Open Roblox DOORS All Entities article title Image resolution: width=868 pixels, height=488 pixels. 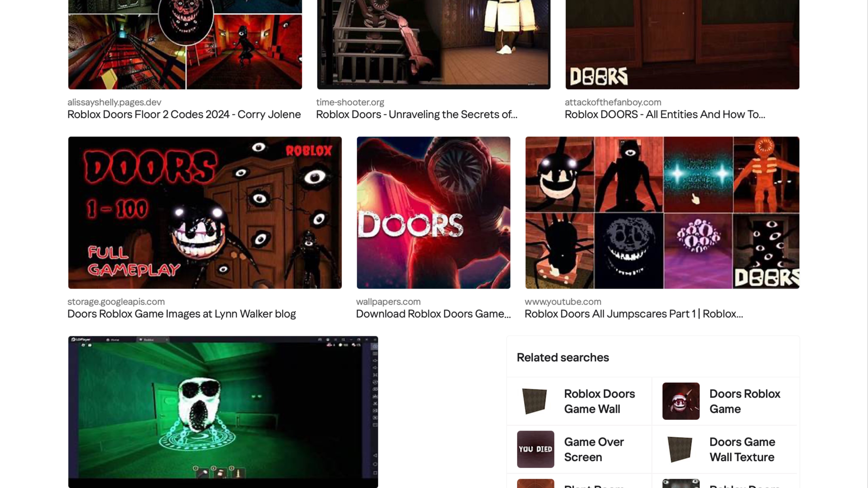click(x=665, y=115)
